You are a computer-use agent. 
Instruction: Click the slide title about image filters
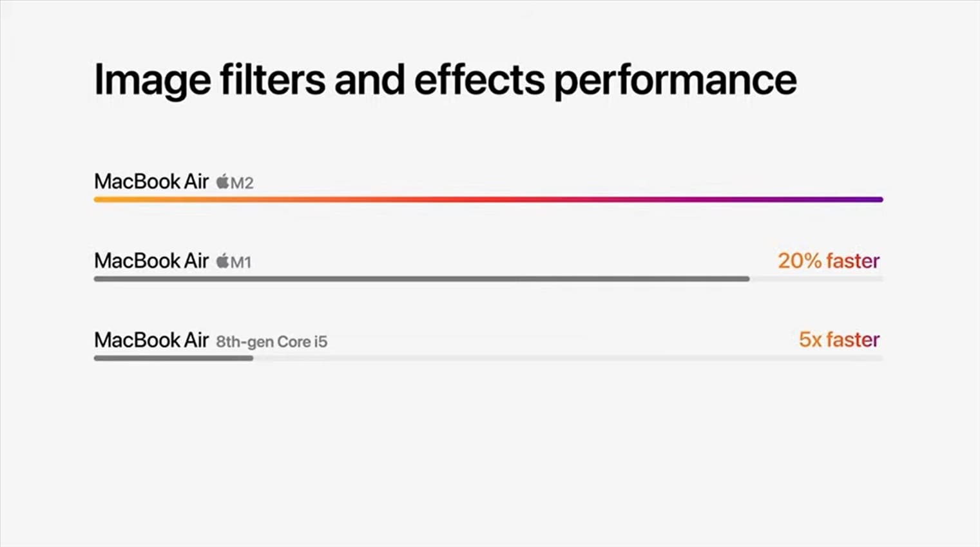click(445, 80)
